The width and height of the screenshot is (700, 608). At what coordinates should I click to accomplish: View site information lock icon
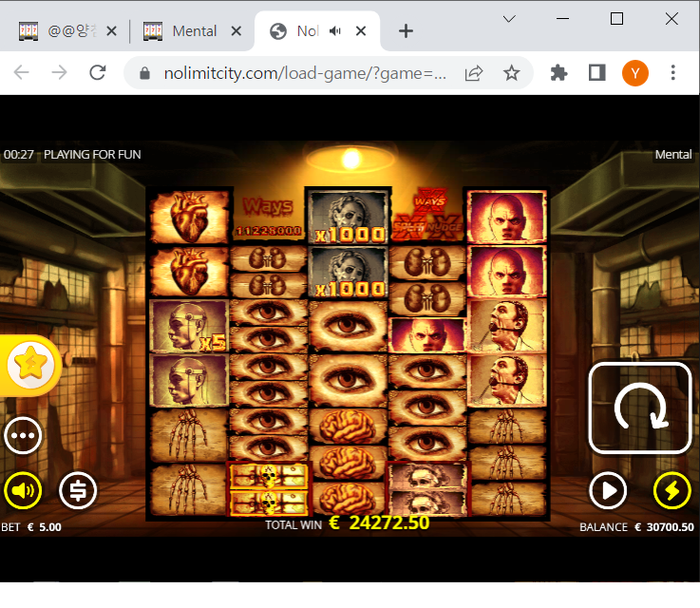pyautogui.click(x=144, y=73)
